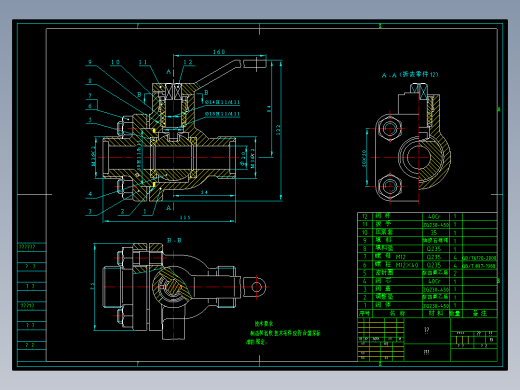Click quantity "2" in parts list row 5

[x=455, y=273]
